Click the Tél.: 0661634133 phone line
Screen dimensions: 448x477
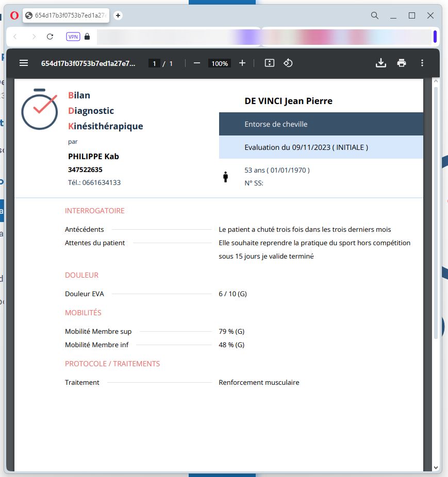[x=94, y=182]
